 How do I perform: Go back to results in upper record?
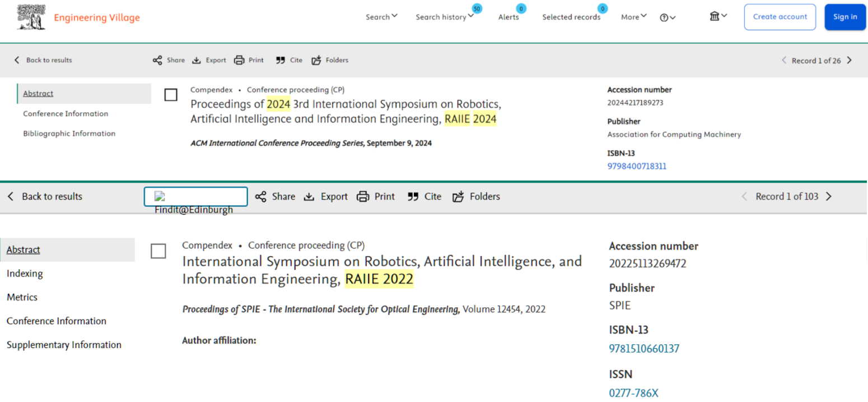click(43, 60)
